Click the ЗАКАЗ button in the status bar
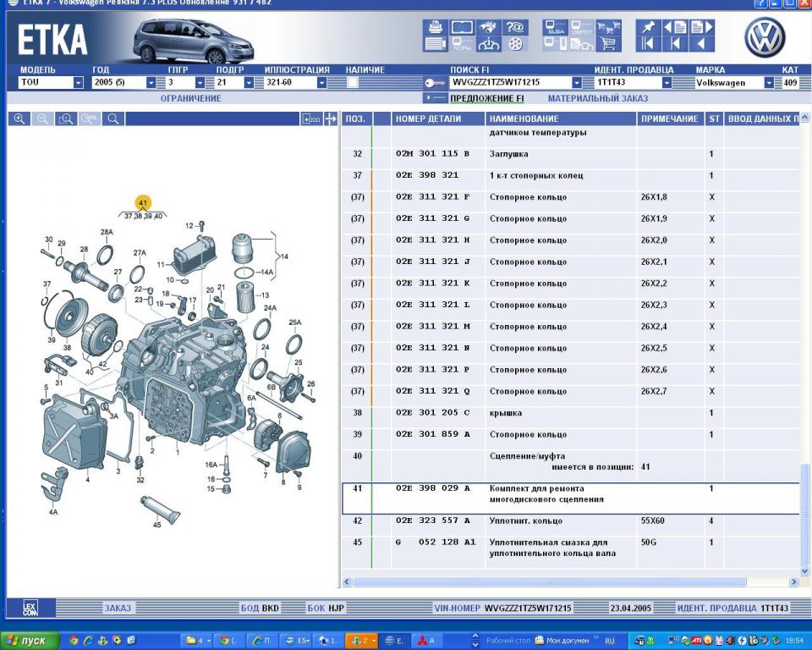This screenshot has height=650, width=812. (x=118, y=608)
